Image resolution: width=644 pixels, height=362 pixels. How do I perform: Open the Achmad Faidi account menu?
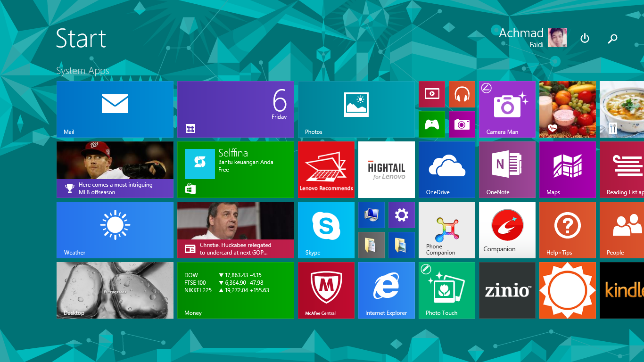point(533,38)
